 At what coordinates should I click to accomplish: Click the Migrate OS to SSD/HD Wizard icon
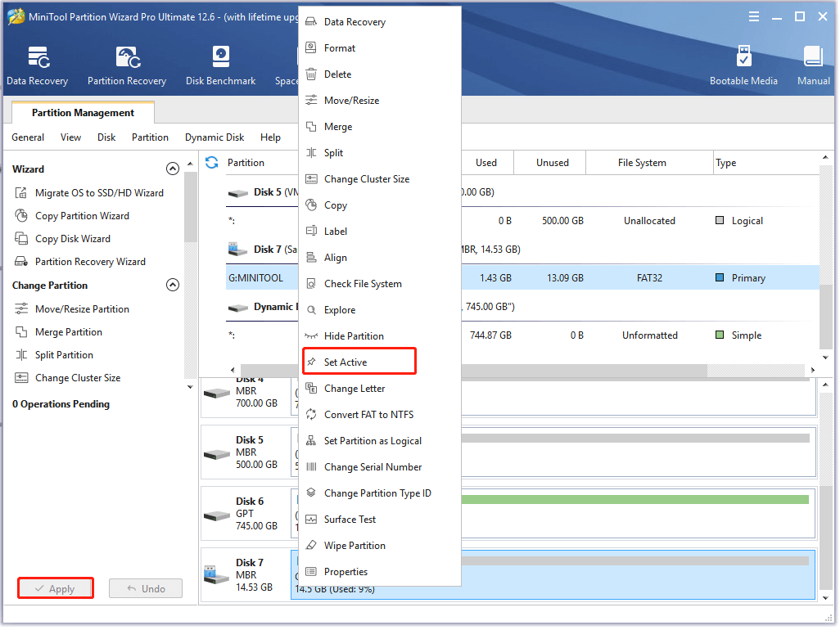tap(21, 193)
